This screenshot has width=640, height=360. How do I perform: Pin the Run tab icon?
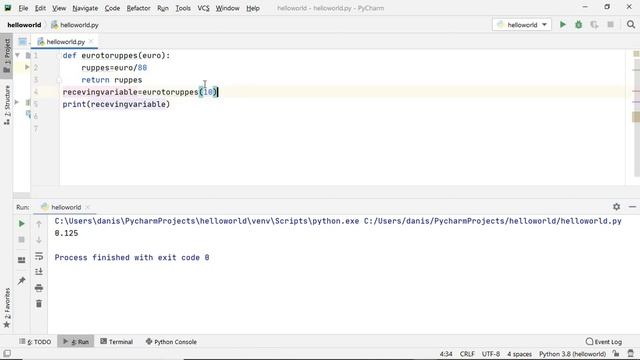click(22, 280)
